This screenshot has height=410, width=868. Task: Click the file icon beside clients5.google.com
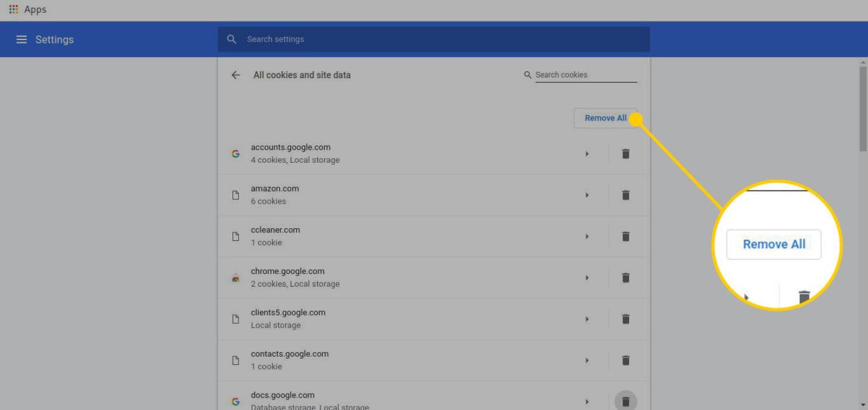pos(236,319)
